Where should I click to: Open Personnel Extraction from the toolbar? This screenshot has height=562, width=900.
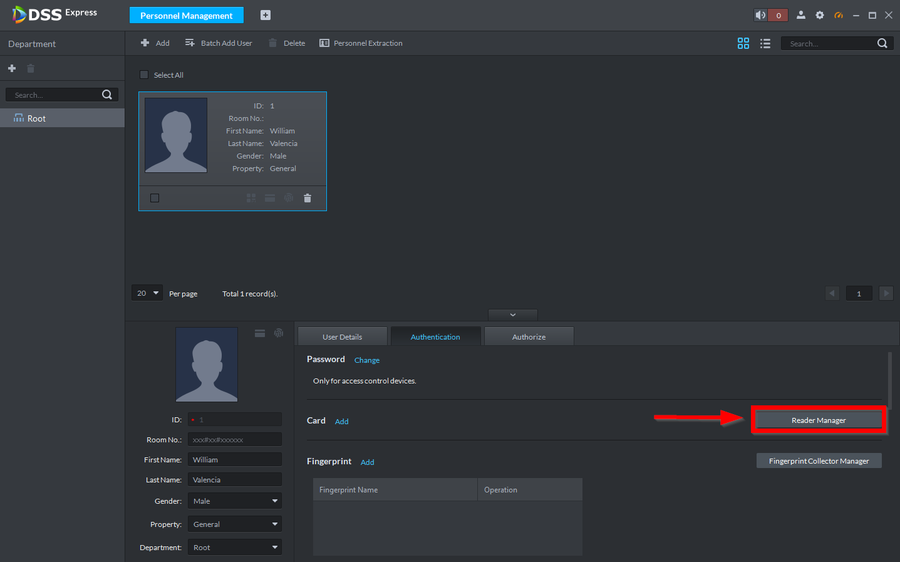[x=324, y=43]
